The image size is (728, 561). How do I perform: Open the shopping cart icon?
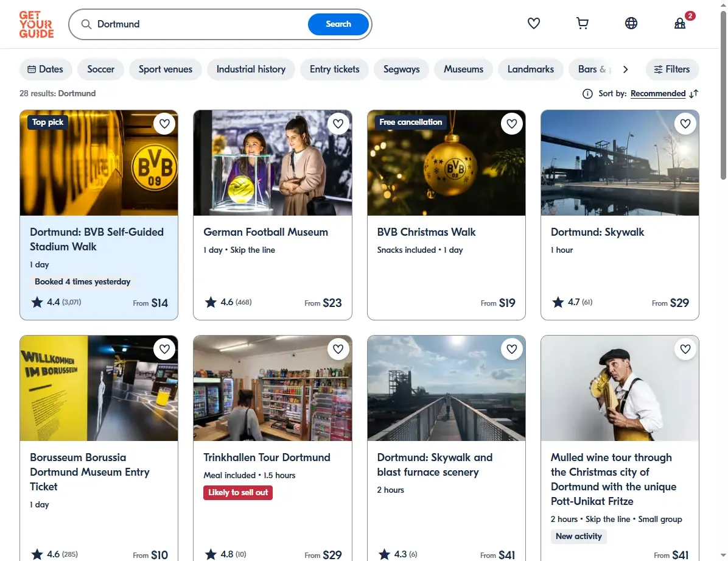click(582, 23)
